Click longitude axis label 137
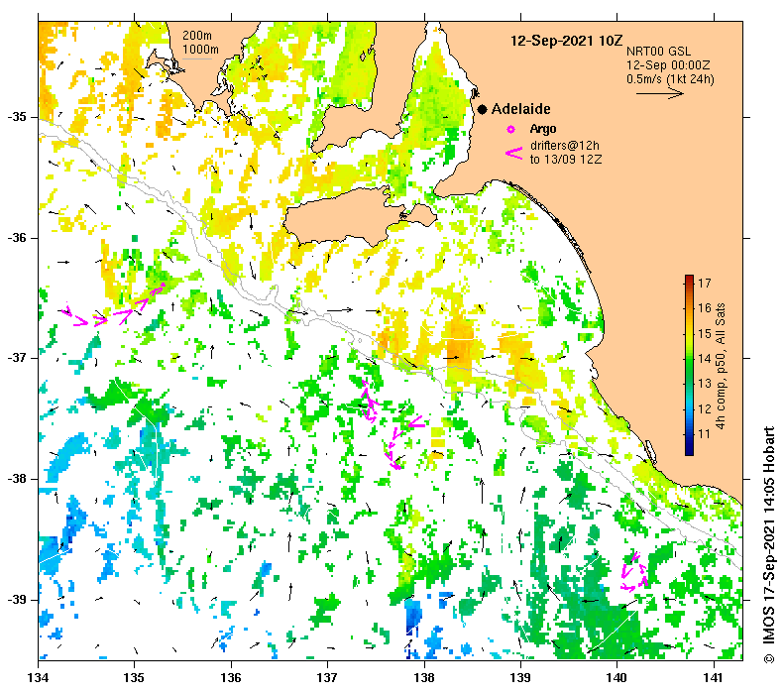This screenshot has height=694, width=784. 327,678
